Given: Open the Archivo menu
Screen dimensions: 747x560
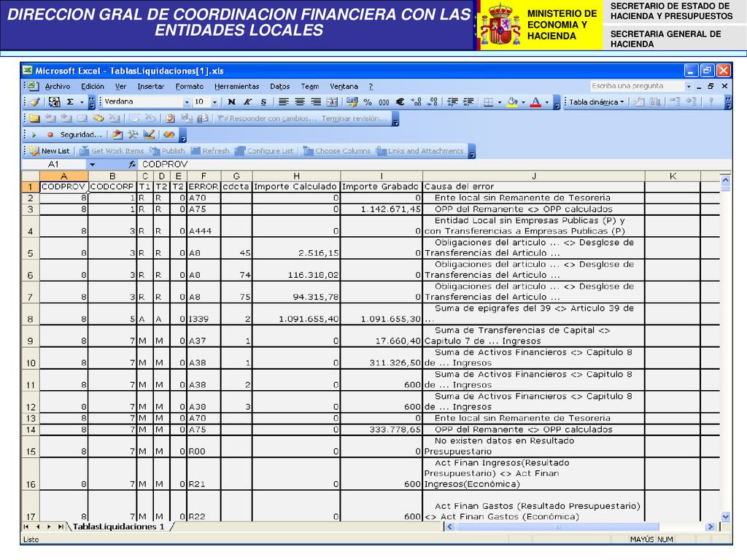Looking at the screenshot, I should 58,86.
